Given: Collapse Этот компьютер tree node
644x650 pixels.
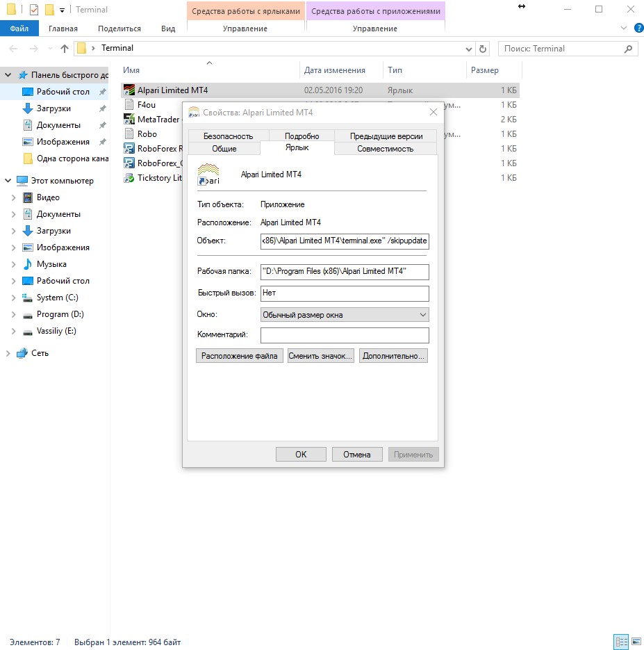Looking at the screenshot, I should click(8, 181).
